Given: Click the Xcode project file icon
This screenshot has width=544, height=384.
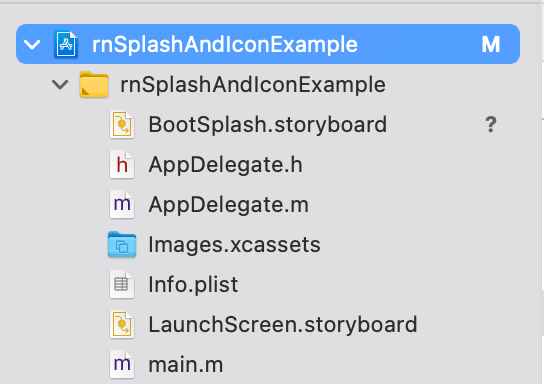Looking at the screenshot, I should click(x=66, y=44).
